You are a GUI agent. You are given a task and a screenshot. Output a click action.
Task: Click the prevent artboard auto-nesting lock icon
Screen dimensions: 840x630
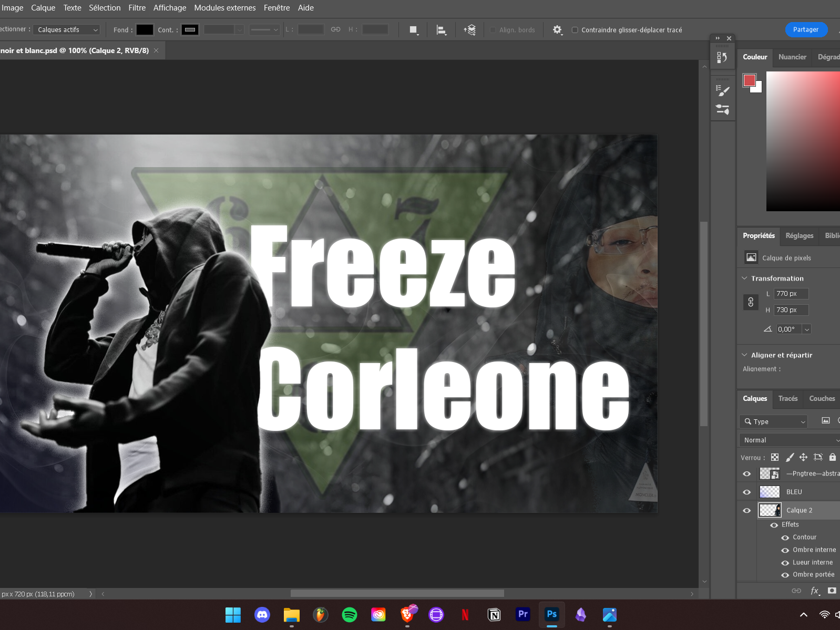click(818, 457)
